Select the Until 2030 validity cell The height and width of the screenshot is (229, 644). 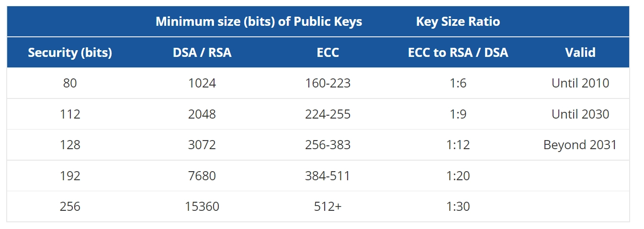pyautogui.click(x=580, y=114)
